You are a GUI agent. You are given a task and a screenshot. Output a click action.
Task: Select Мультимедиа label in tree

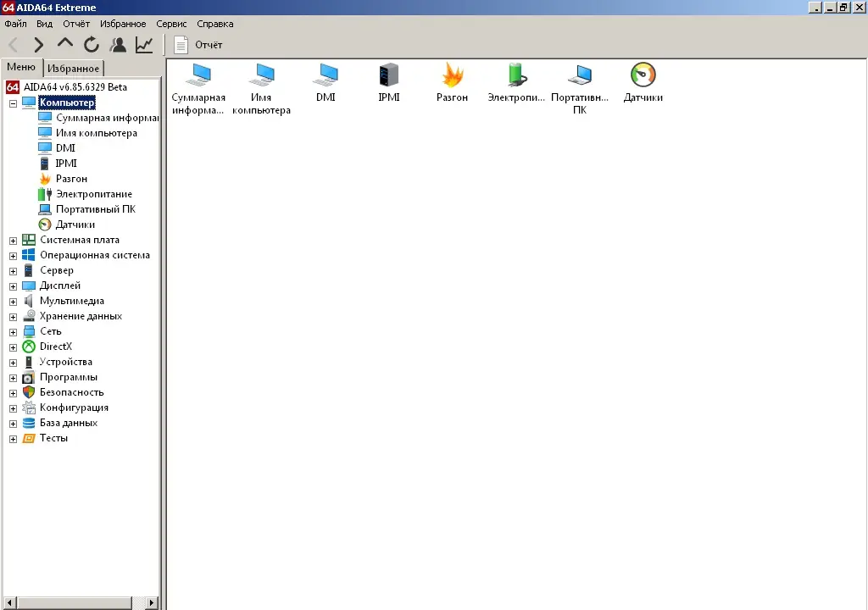(x=72, y=301)
